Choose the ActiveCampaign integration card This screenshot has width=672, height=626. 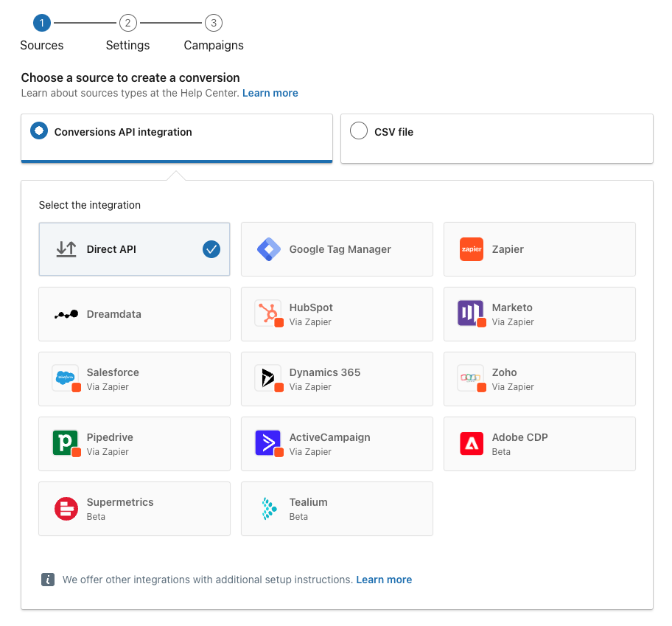[337, 444]
